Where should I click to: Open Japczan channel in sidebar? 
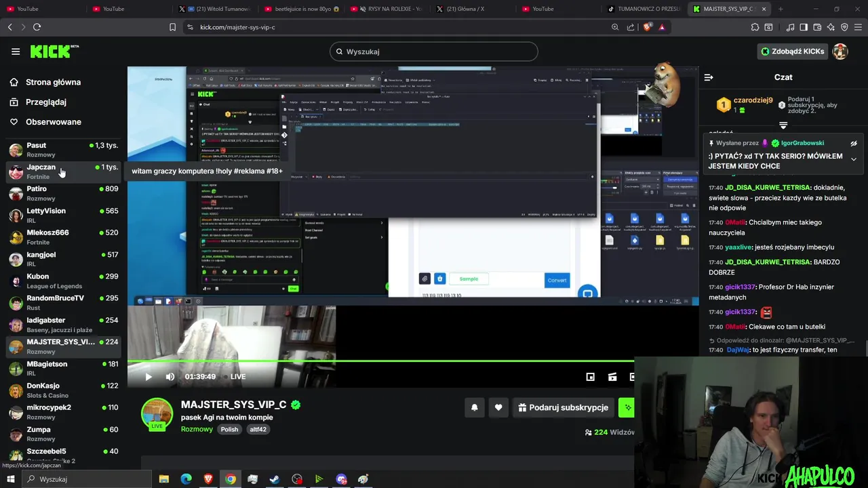click(x=64, y=171)
